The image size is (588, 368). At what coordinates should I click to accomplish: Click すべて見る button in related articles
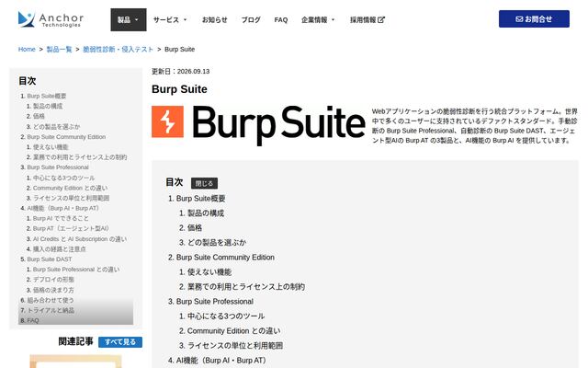[x=120, y=342]
